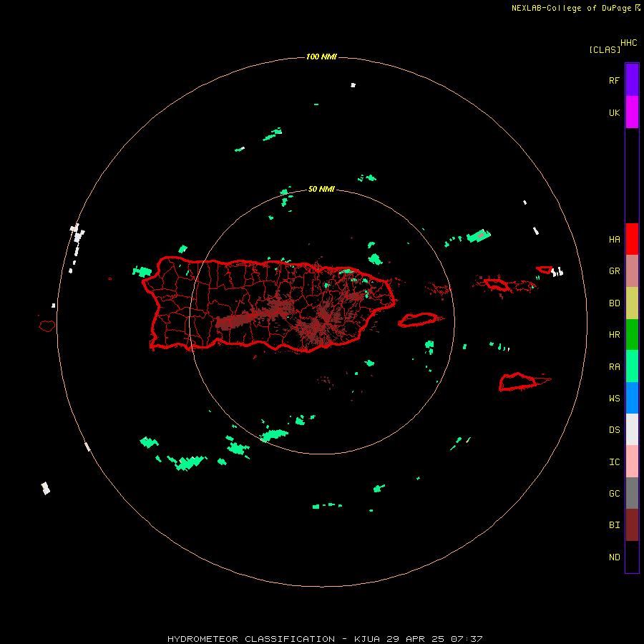Click the RA legend label
Viewport: 644px width, 644px height.
[614, 367]
